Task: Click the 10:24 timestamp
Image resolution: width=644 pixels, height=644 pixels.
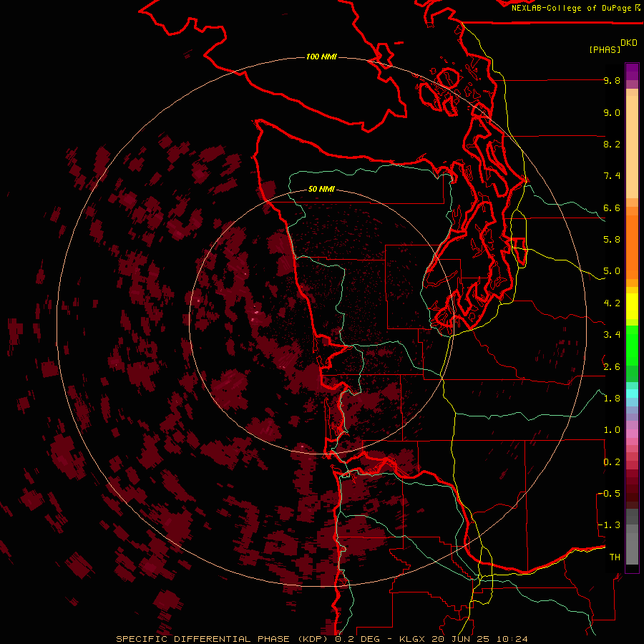Action: point(512,639)
